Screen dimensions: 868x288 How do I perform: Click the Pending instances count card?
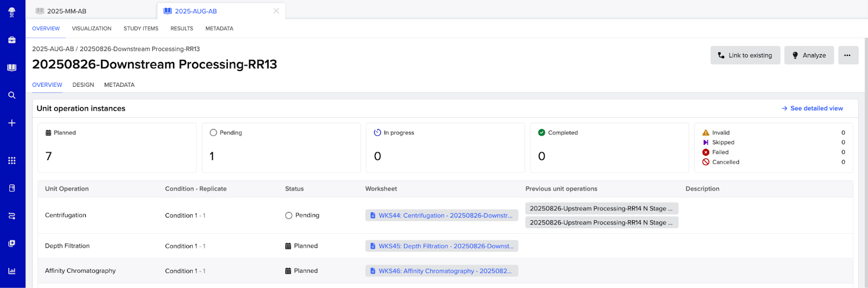coord(281,148)
